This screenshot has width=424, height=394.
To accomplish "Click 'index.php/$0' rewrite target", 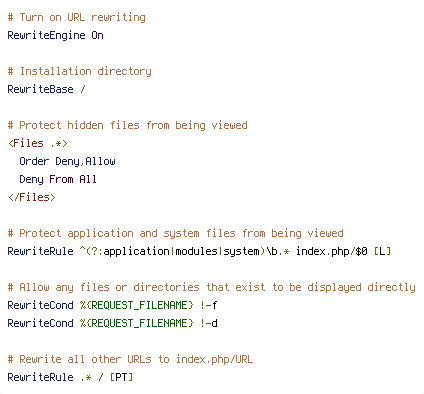I will (x=332, y=251).
